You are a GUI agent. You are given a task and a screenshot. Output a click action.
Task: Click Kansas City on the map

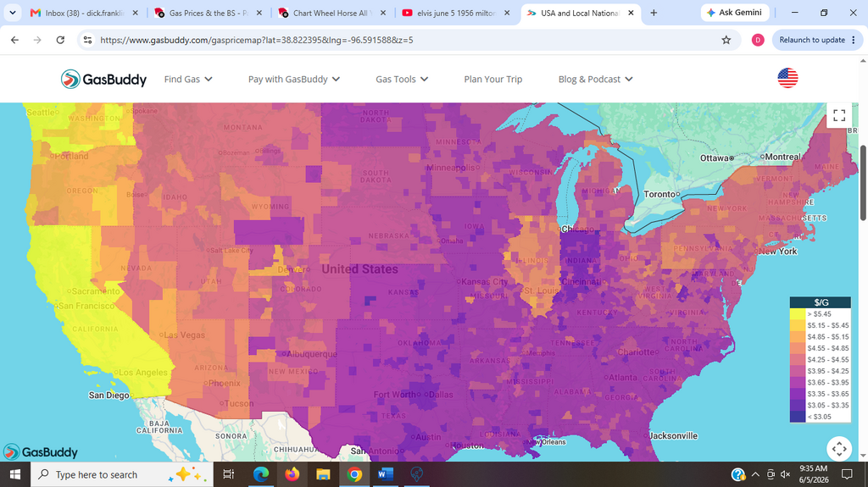click(x=482, y=282)
